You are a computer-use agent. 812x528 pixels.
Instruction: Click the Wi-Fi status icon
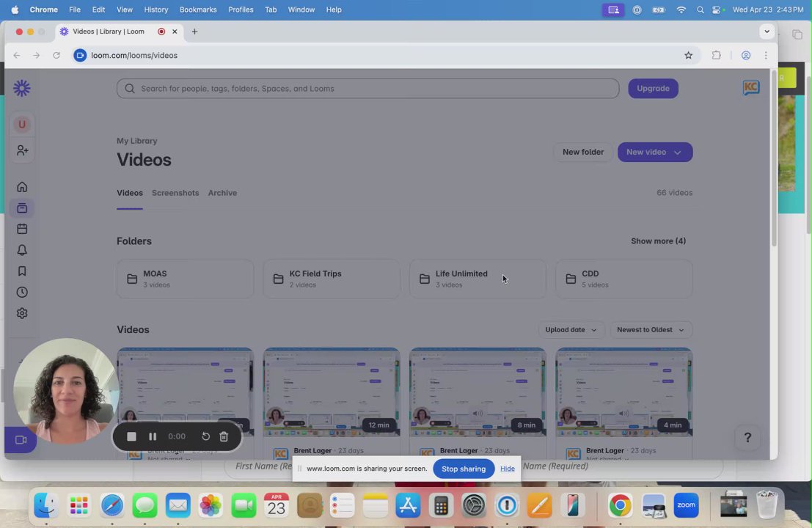tap(681, 10)
